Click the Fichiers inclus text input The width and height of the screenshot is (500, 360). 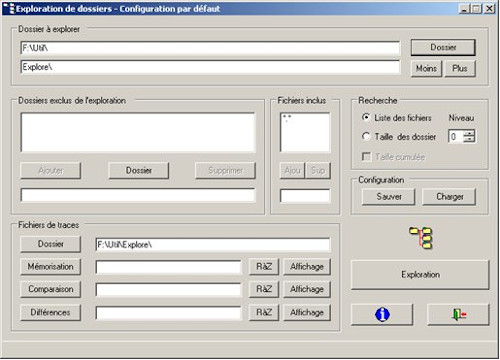click(x=305, y=196)
